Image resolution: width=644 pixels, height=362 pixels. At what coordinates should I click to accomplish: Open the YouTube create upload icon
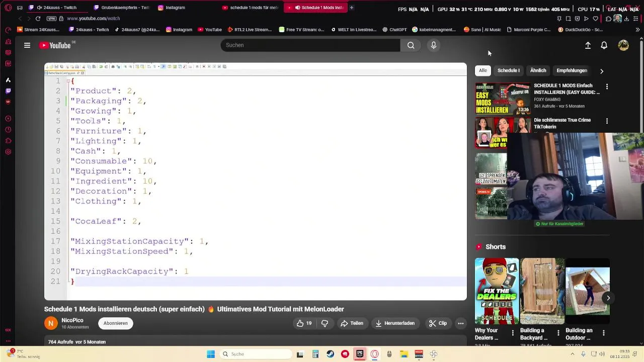[x=588, y=45]
